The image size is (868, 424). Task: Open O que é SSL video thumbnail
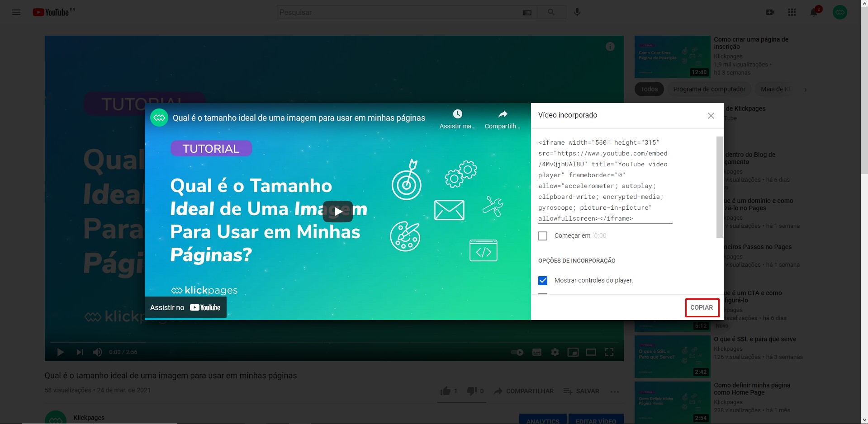click(x=672, y=357)
